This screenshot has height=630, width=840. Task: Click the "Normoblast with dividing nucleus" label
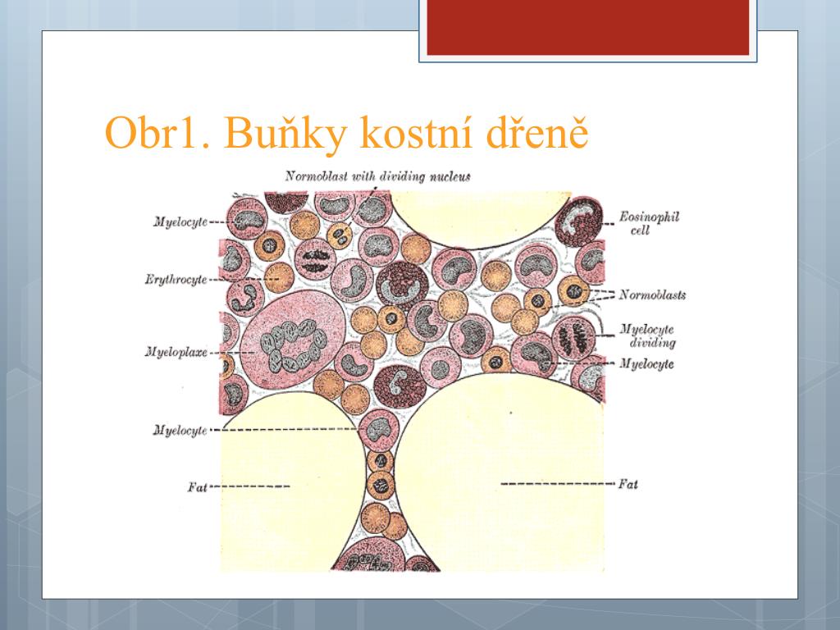(377, 176)
